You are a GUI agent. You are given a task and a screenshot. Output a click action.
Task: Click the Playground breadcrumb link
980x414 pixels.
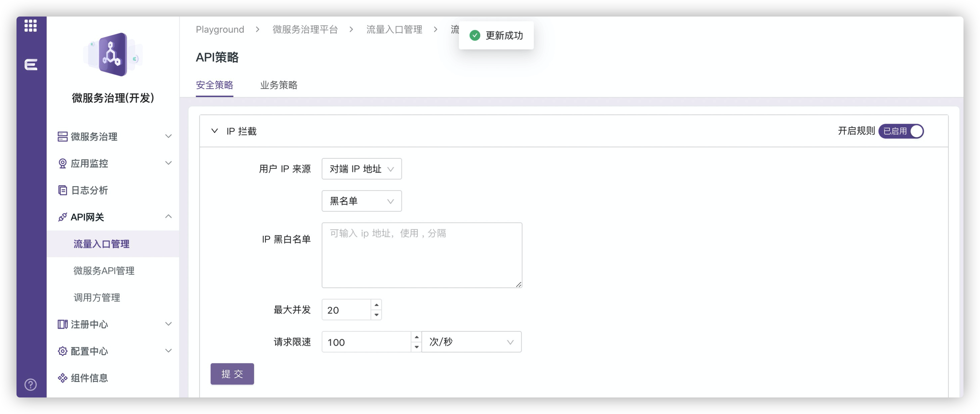(x=220, y=29)
